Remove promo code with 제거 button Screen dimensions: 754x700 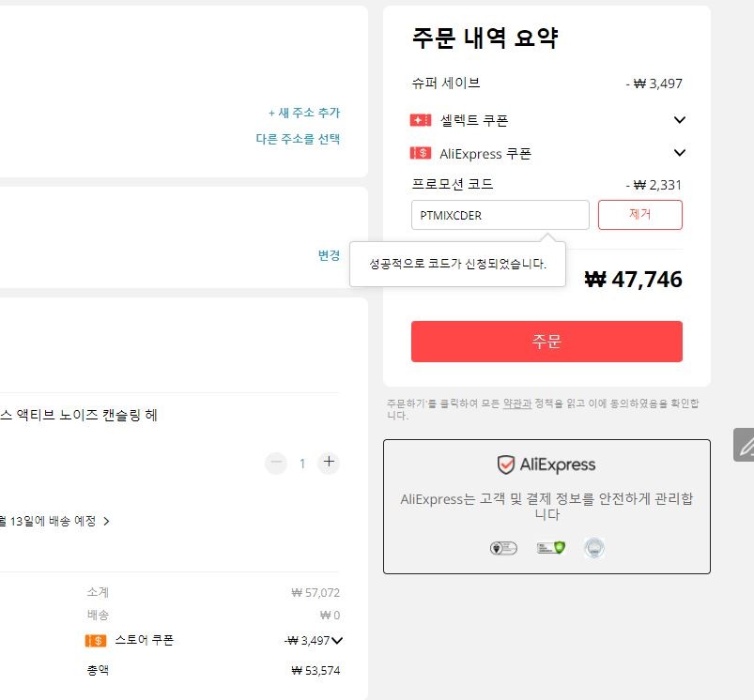coord(640,215)
